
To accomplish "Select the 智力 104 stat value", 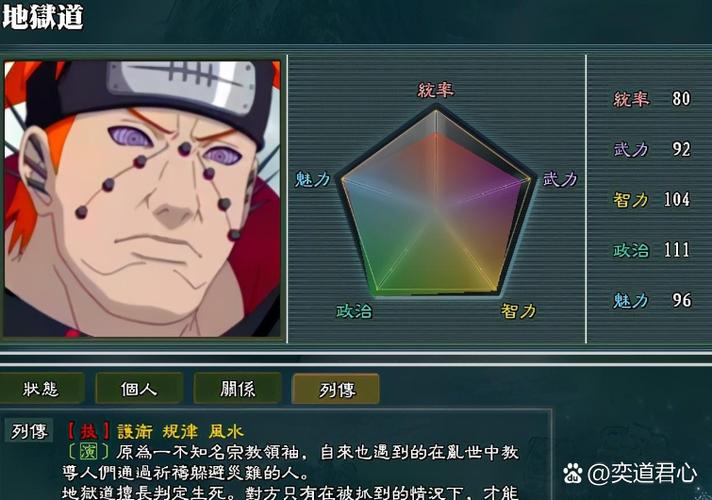I will [677, 199].
